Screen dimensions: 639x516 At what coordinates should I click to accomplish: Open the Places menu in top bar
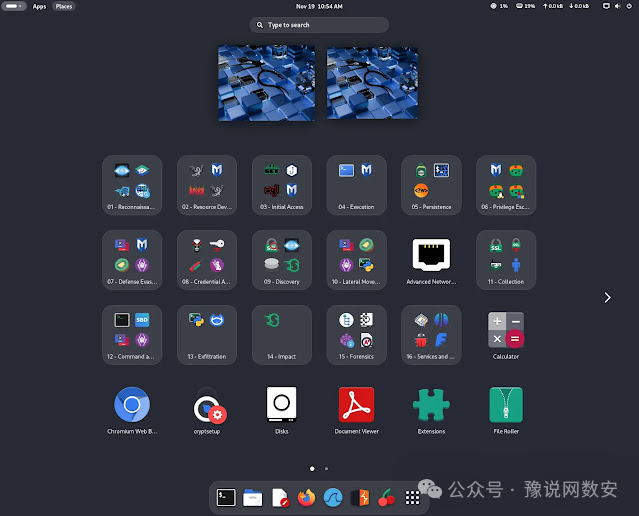[x=64, y=6]
